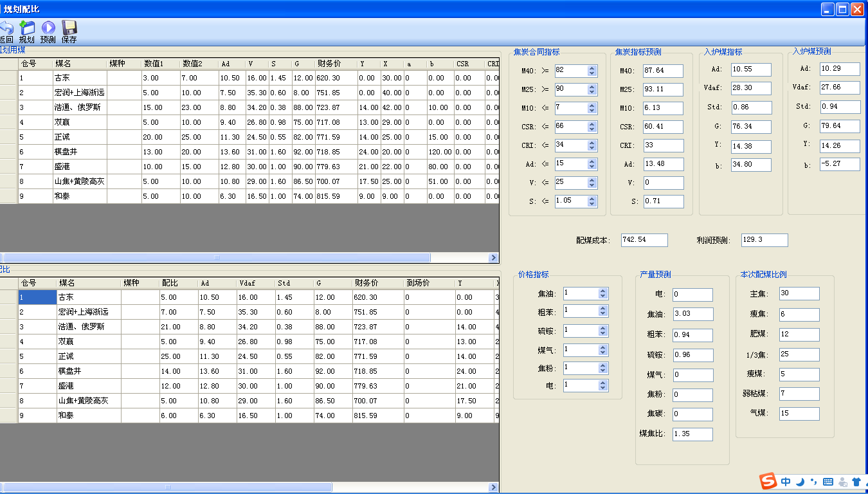Open the soft keyboard from the IME bar
The image size is (868, 494).
pyautogui.click(x=827, y=482)
